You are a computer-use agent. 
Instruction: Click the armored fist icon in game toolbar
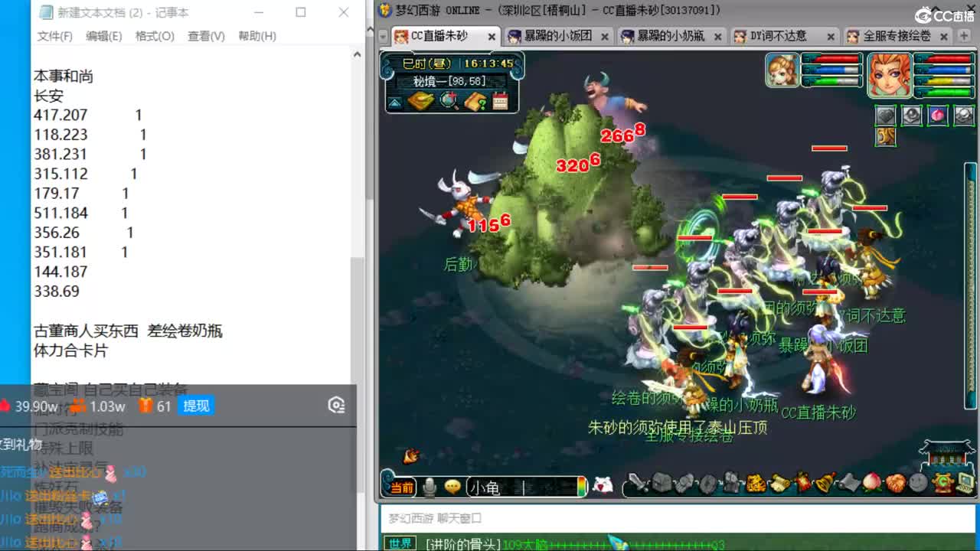[x=684, y=483]
